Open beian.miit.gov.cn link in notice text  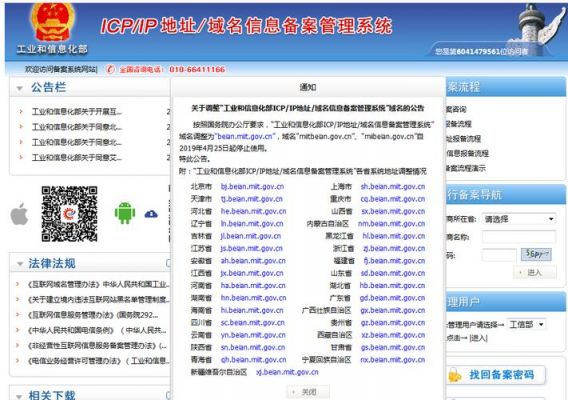coord(245,136)
